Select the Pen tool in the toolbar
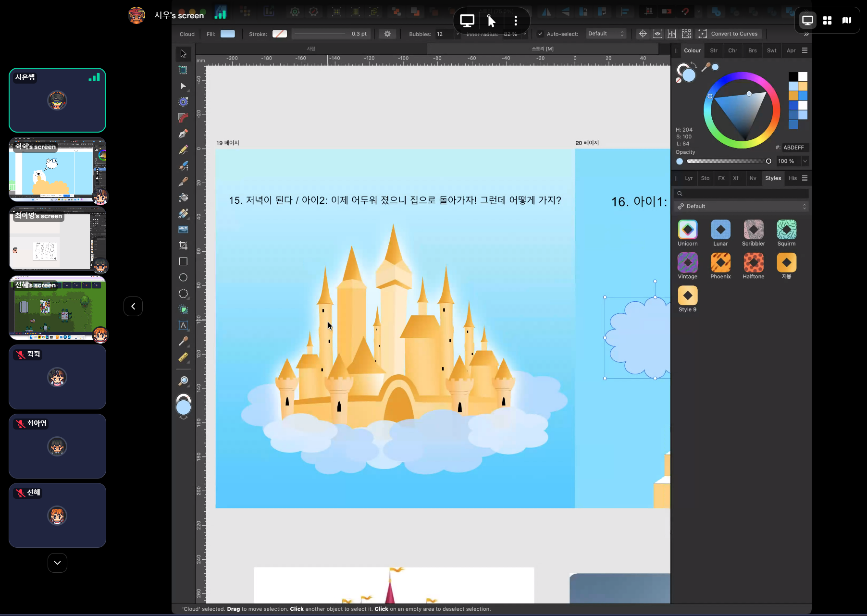This screenshot has height=616, width=867. coord(183,134)
